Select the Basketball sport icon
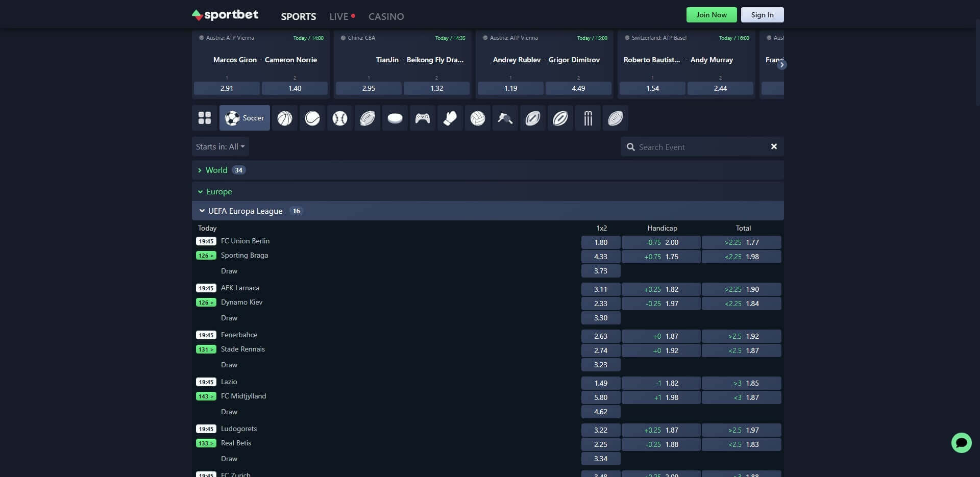 pyautogui.click(x=284, y=118)
